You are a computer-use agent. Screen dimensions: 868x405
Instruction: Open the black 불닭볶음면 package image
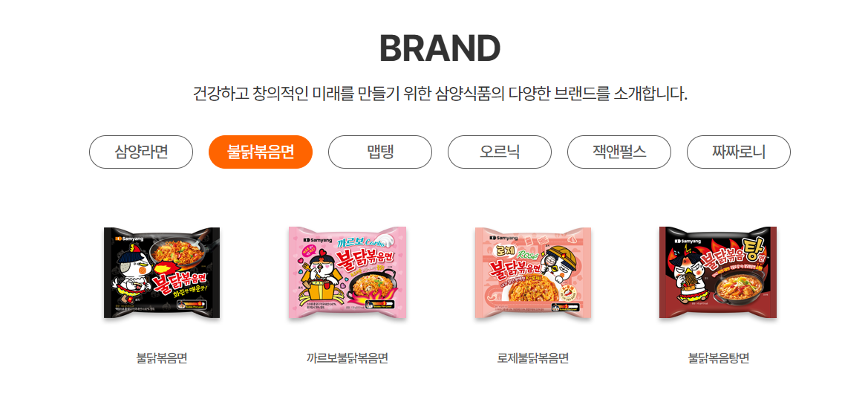tap(162, 273)
